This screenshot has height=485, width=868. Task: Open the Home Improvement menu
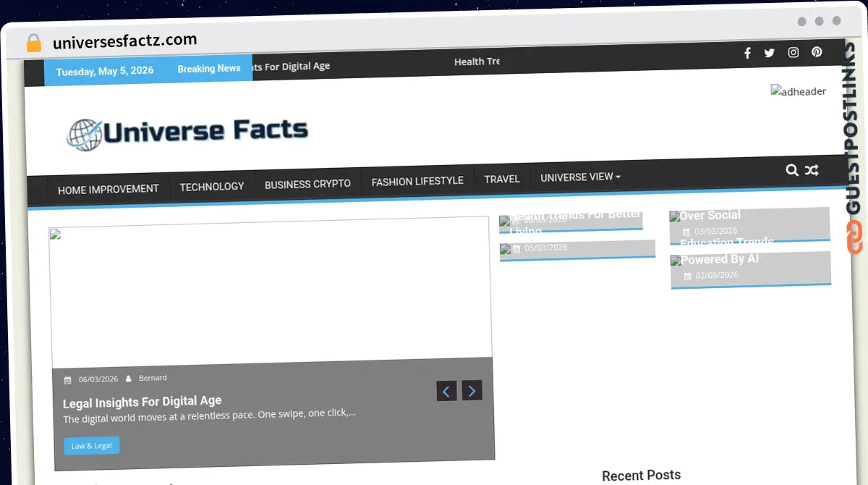pyautogui.click(x=109, y=189)
